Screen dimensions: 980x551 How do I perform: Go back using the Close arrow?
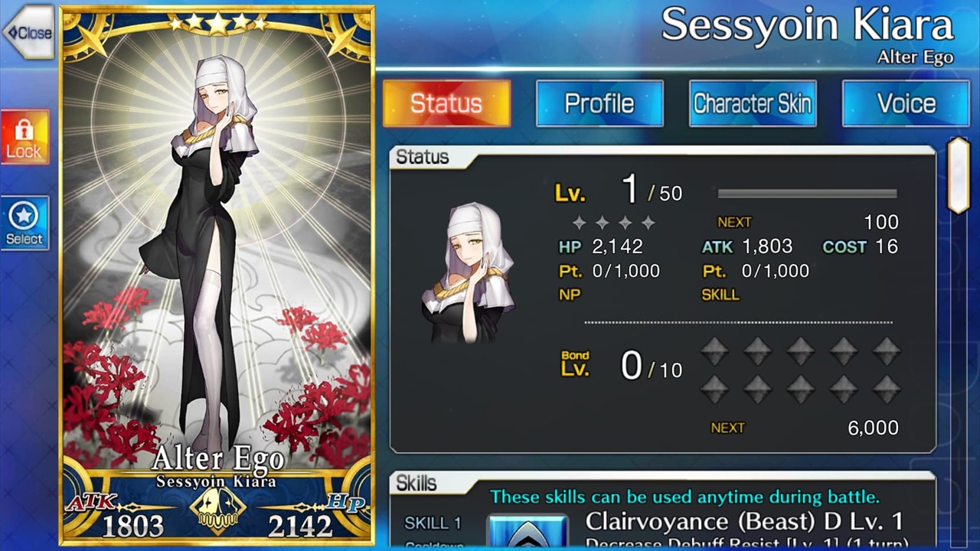28,32
